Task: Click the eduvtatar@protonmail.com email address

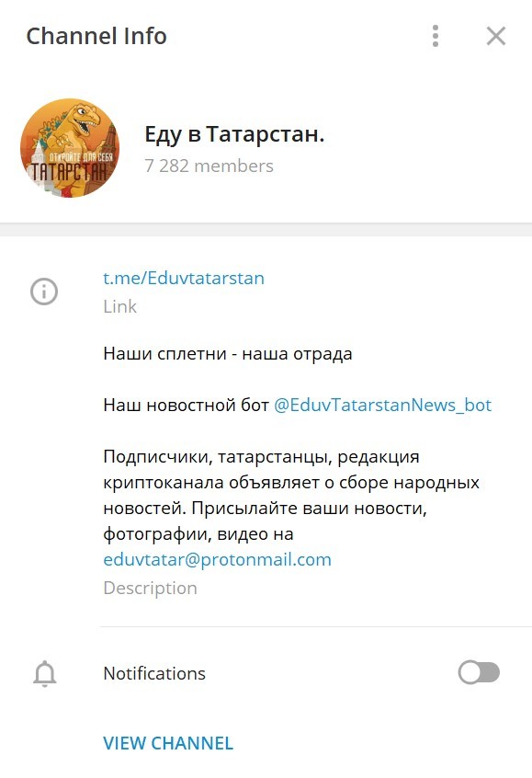Action: pyautogui.click(x=217, y=559)
